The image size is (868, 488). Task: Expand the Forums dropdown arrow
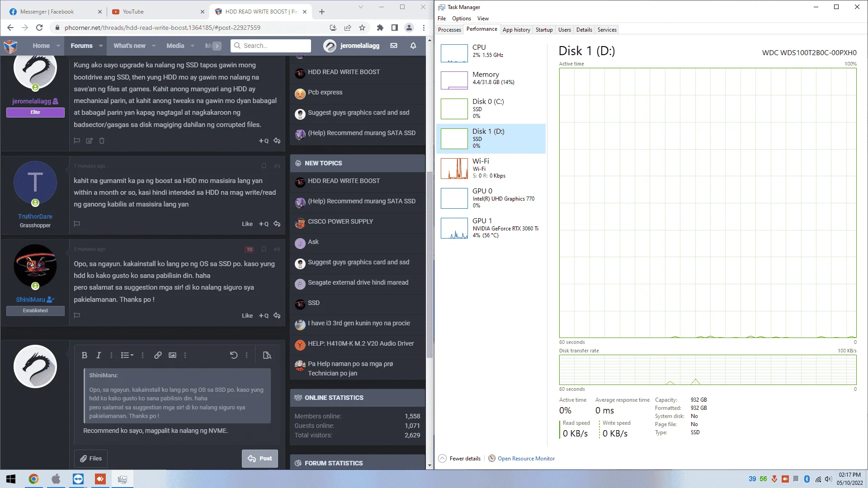(x=101, y=46)
